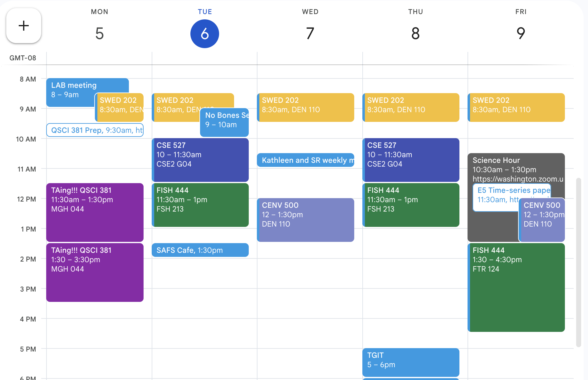Open Wednesday 7 day view

pos(310,33)
